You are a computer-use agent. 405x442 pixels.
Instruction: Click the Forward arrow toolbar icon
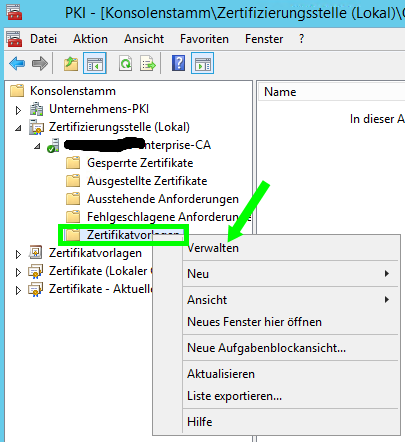pyautogui.click(x=40, y=63)
